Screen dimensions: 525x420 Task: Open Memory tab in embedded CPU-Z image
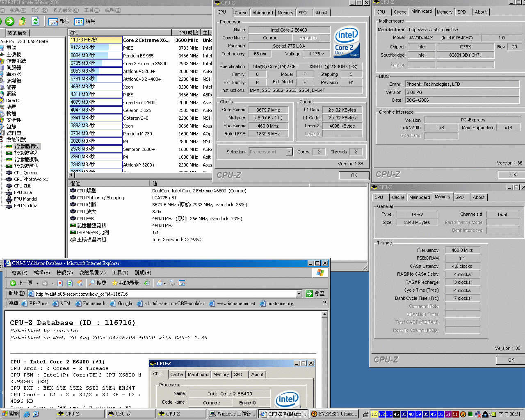pos(221,374)
